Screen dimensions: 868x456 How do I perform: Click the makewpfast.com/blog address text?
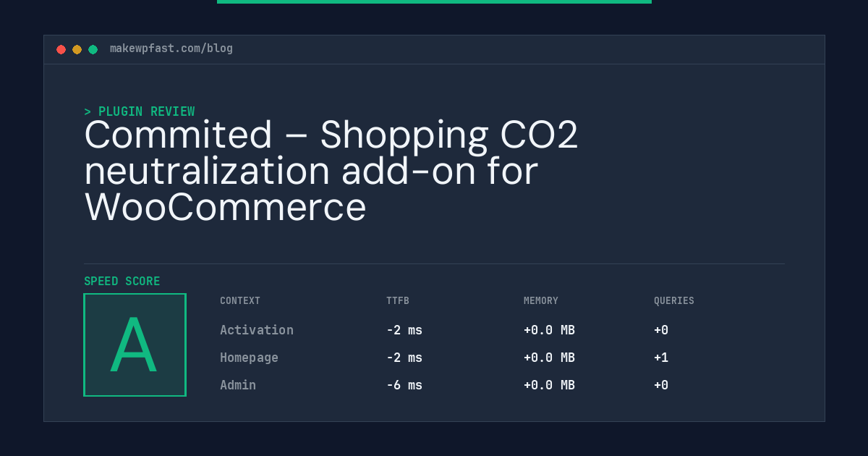click(171, 48)
